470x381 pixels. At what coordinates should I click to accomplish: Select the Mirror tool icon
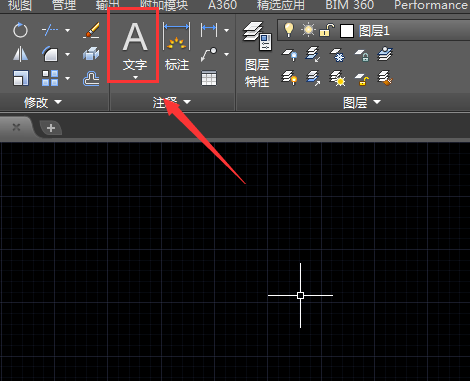[x=20, y=54]
